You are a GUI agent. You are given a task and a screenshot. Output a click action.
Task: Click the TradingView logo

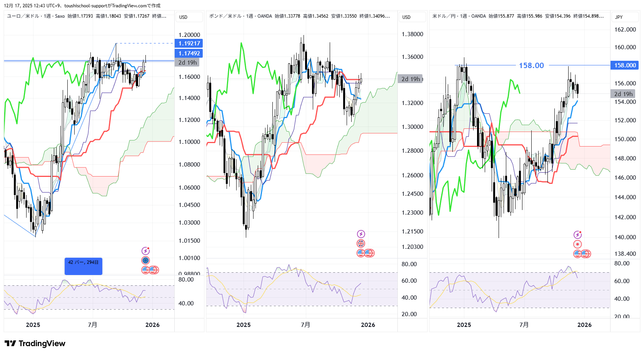click(x=35, y=343)
